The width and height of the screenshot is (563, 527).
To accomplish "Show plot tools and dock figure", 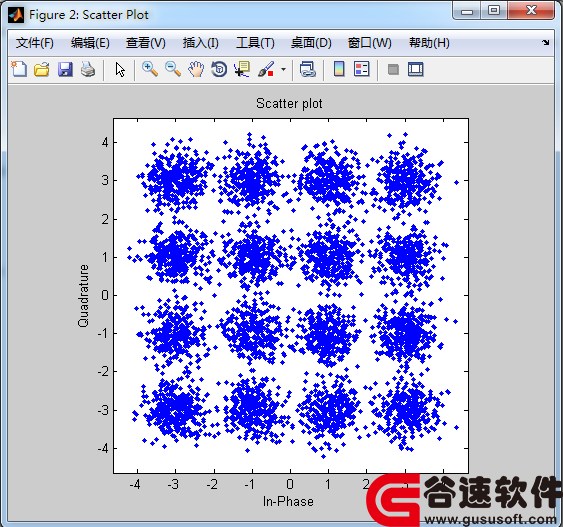I will point(415,69).
